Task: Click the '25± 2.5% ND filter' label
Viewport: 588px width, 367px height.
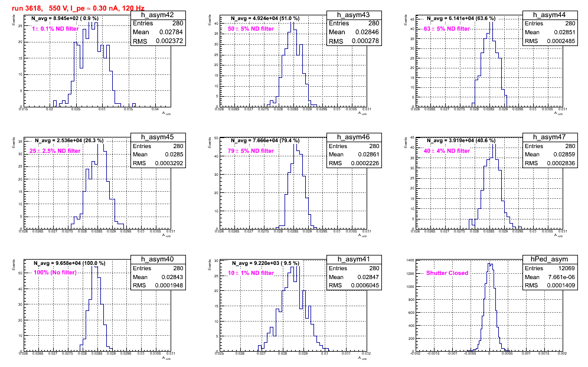Action: (55, 150)
